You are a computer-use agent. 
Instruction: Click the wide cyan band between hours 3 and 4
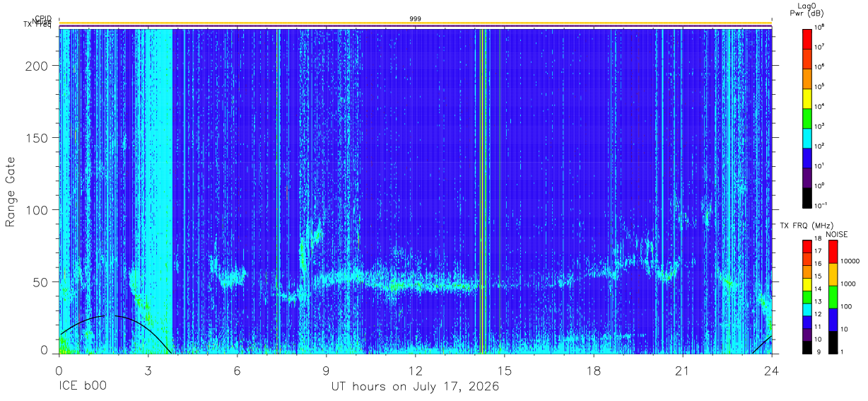point(160,191)
